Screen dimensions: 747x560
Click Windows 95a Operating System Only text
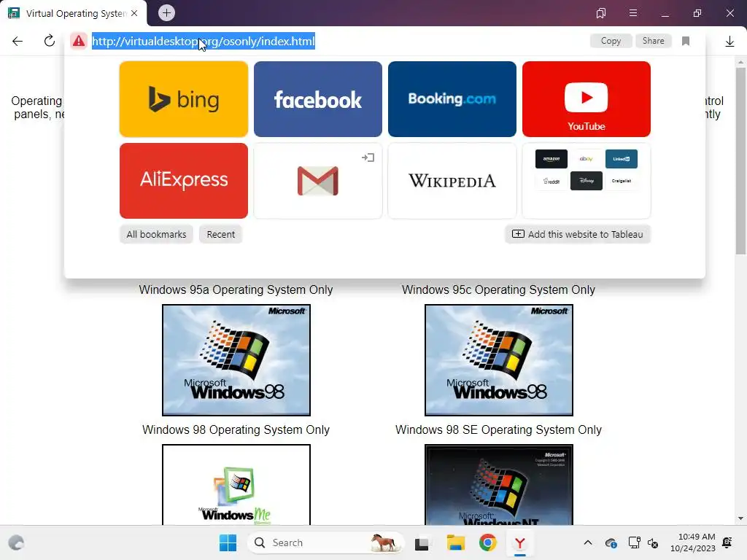236,289
